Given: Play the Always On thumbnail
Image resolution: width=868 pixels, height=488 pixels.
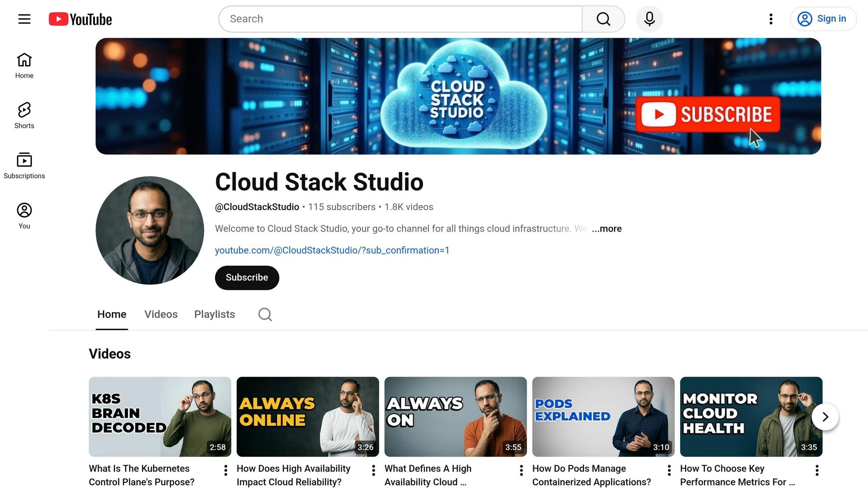Looking at the screenshot, I should [x=456, y=417].
